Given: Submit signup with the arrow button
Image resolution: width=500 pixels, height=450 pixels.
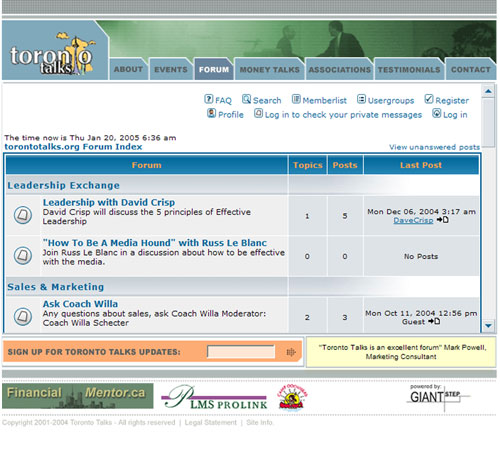Looking at the screenshot, I should pos(291,352).
